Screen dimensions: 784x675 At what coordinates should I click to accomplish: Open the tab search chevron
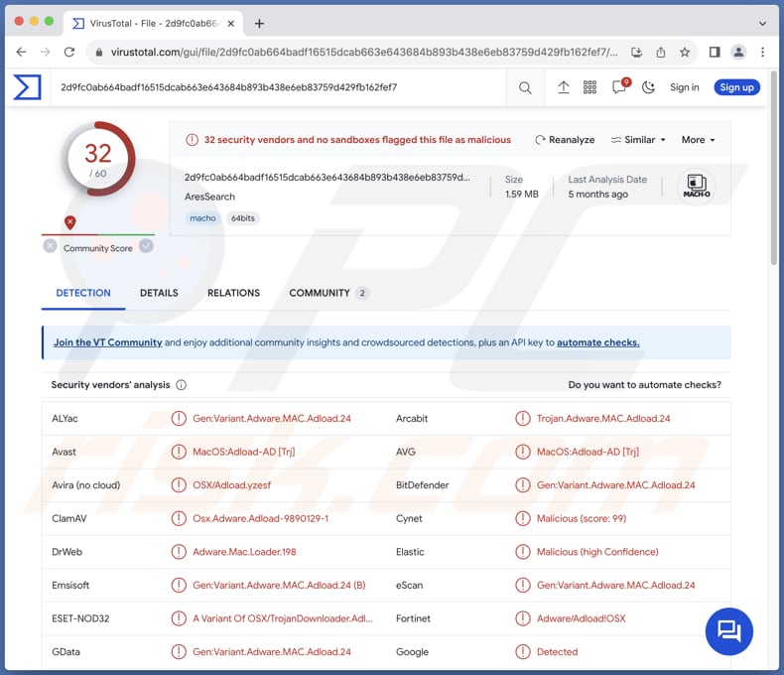(x=762, y=24)
